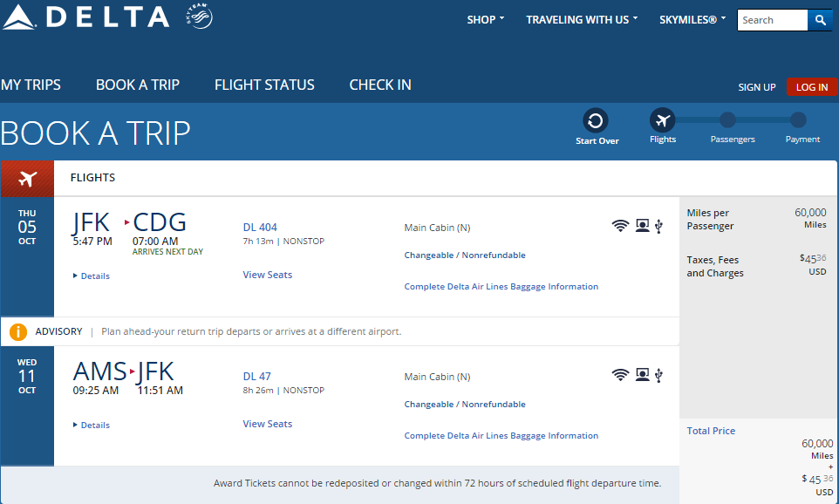Expand Details for the AMS to JFK flight
The width and height of the screenshot is (839, 504).
pyautogui.click(x=92, y=426)
